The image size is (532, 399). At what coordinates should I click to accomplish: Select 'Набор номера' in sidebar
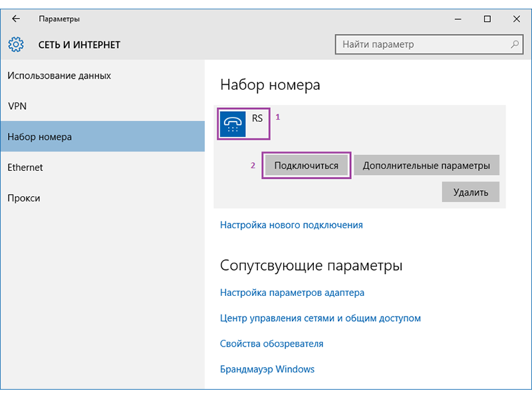click(40, 137)
